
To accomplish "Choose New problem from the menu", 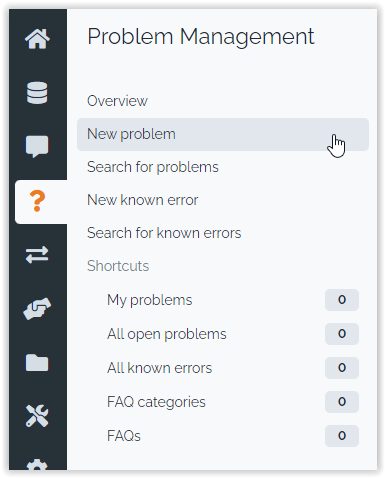I will pyautogui.click(x=223, y=134).
